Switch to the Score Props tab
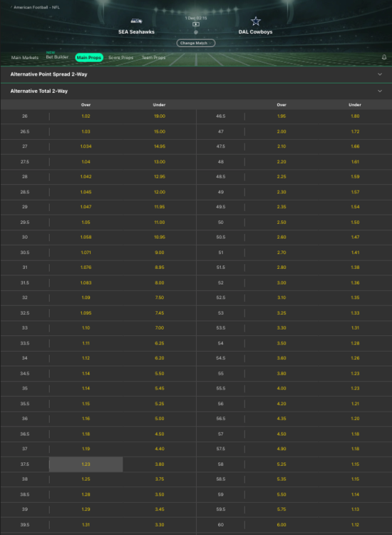Viewport: 392px width, 535px height. pyautogui.click(x=120, y=58)
